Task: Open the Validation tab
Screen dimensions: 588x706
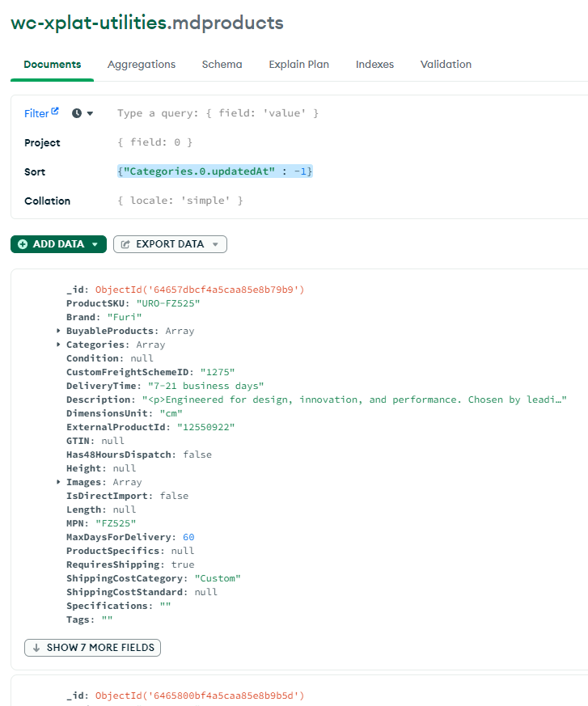Action: tap(446, 65)
